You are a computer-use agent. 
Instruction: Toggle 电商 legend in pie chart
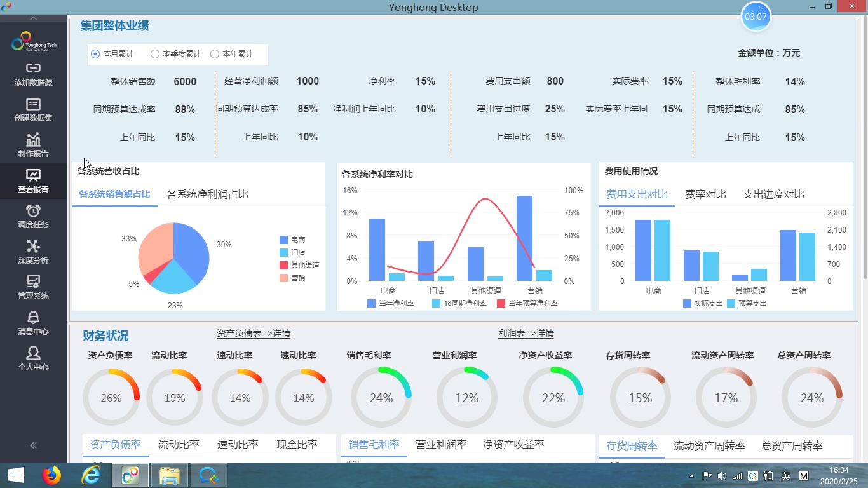click(292, 240)
